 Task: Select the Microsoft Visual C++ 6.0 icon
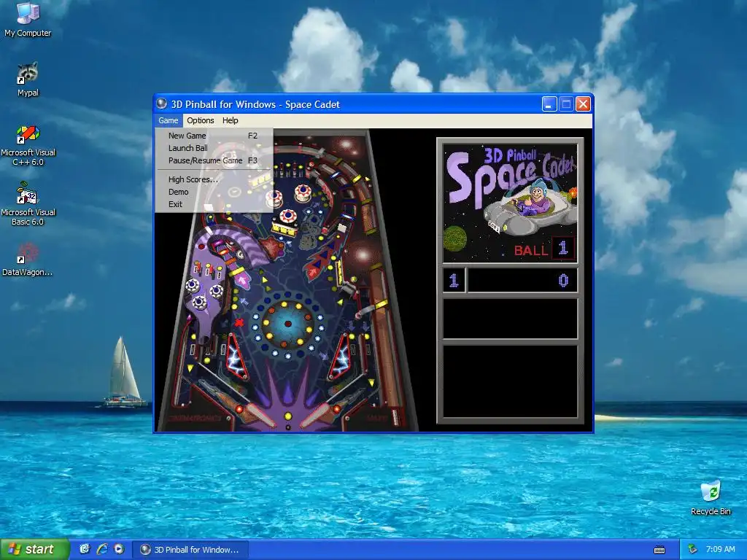(x=28, y=145)
